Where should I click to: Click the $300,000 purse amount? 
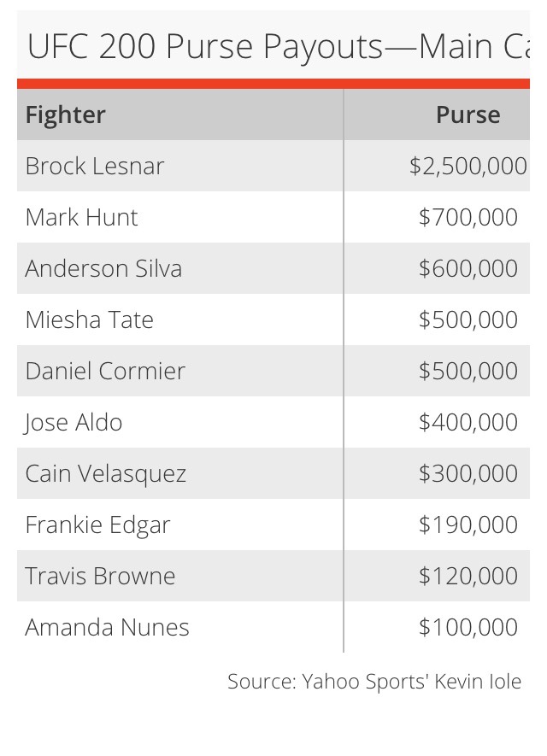[x=468, y=474]
